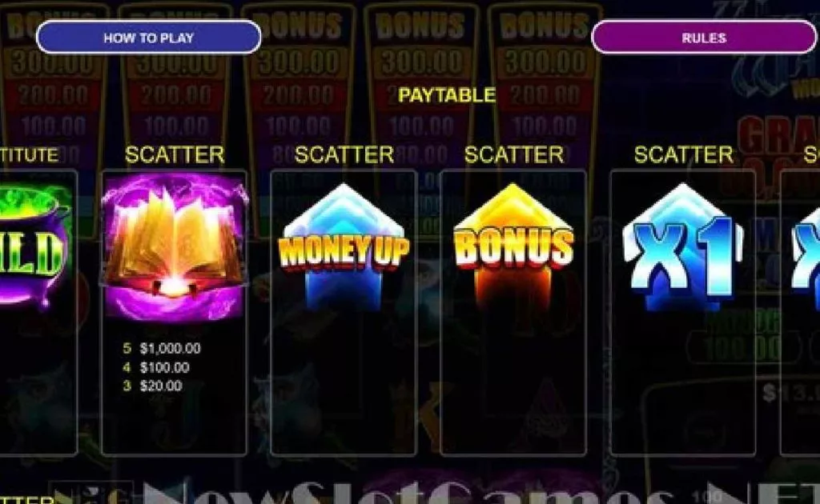Select the 5 symbols $1,000.00 payout row

pos(162,348)
